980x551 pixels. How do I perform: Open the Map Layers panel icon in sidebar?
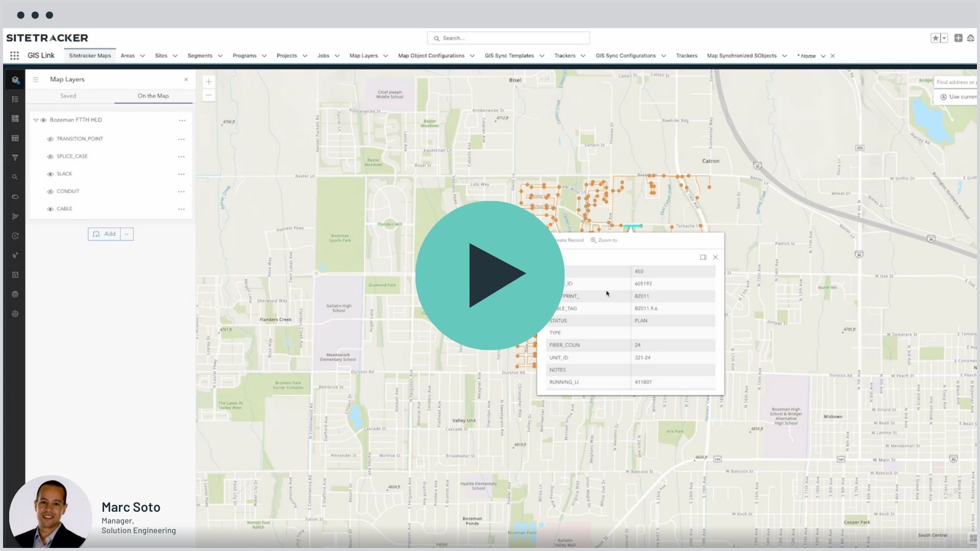[15, 80]
